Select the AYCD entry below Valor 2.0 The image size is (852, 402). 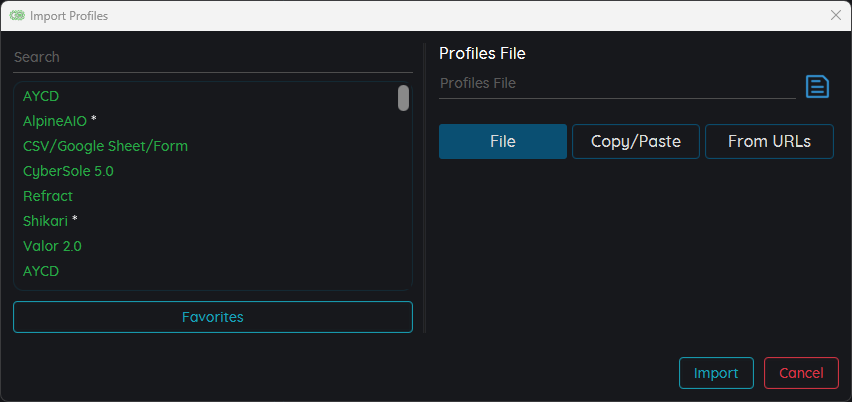click(41, 271)
